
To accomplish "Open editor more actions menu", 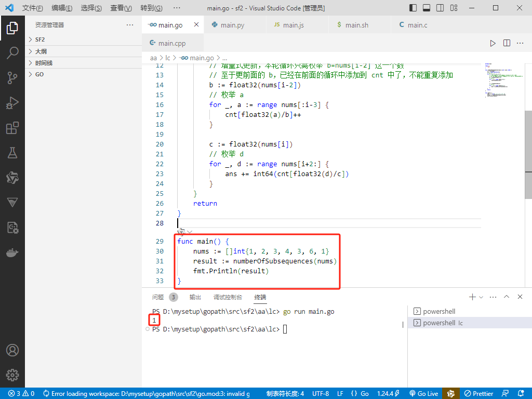I will coord(520,43).
